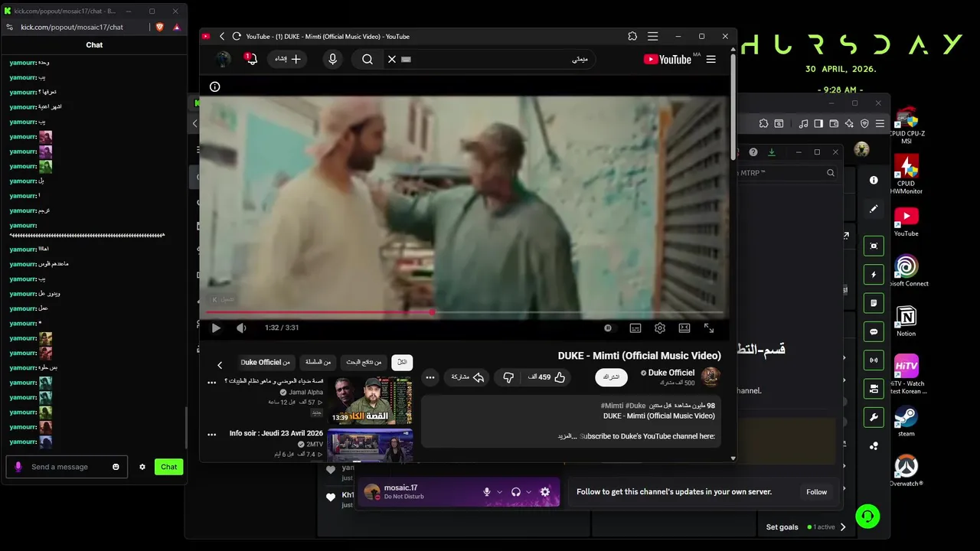Screen dimensions: 980x551
Task: Toggle autoplay switch in video player
Action: point(608,328)
